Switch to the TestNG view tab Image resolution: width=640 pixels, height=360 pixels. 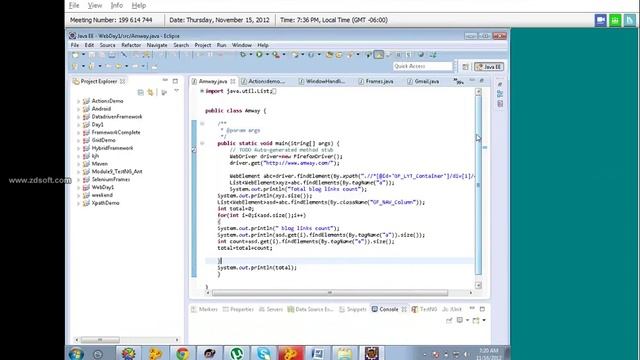tap(424, 309)
